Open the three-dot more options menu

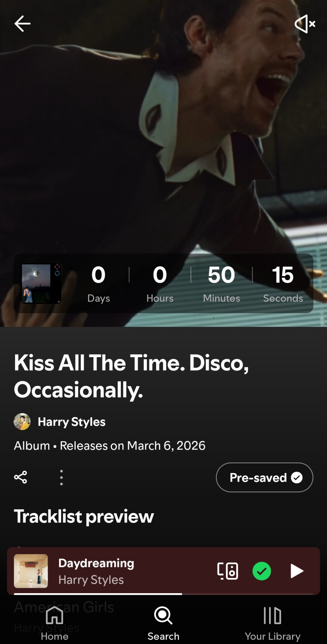click(x=61, y=477)
